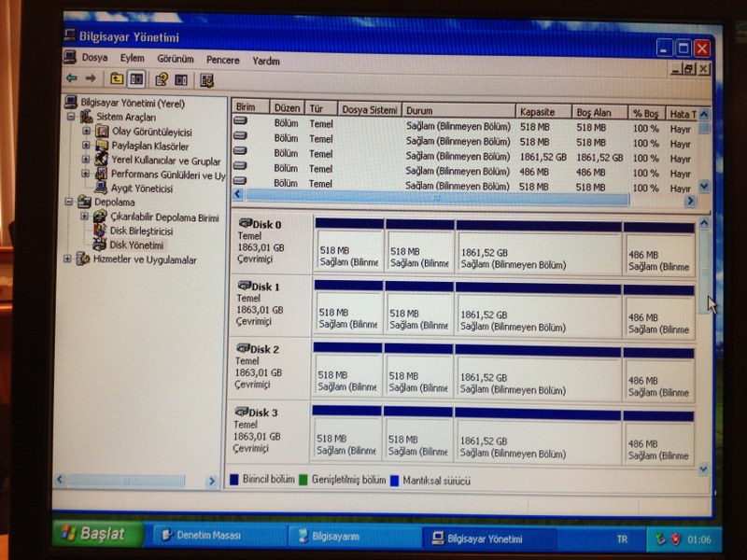747x560 pixels.
Task: Select the Sistem Araçları tree node
Action: [126, 118]
